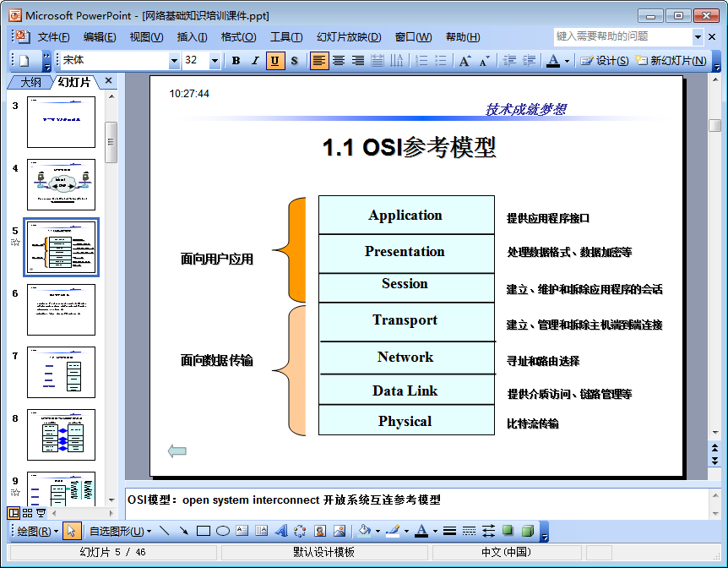
Task: Click the 新幻灯片(N) new slide button
Action: pos(671,61)
